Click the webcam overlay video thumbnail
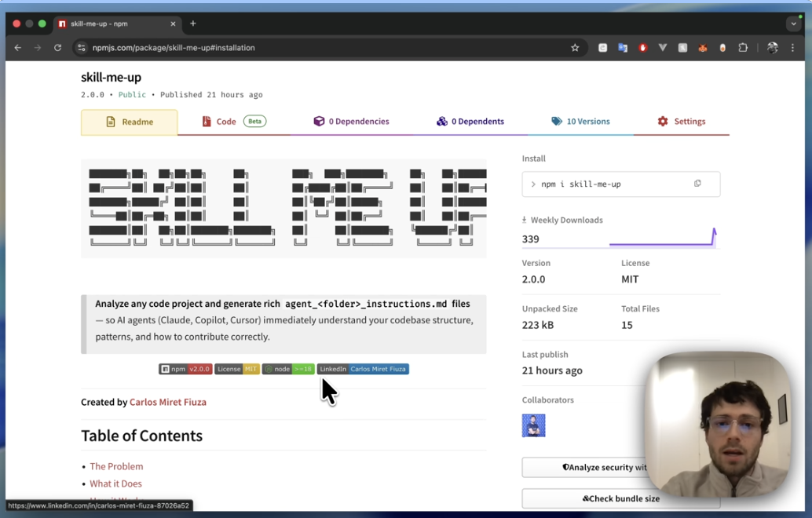The height and width of the screenshot is (518, 812). tap(719, 425)
